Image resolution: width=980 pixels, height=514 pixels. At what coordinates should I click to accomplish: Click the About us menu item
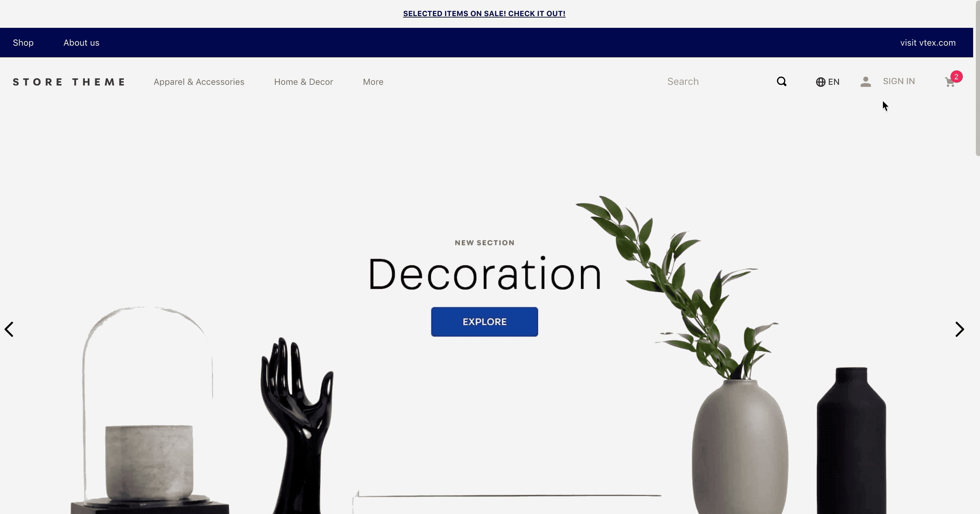coord(82,42)
